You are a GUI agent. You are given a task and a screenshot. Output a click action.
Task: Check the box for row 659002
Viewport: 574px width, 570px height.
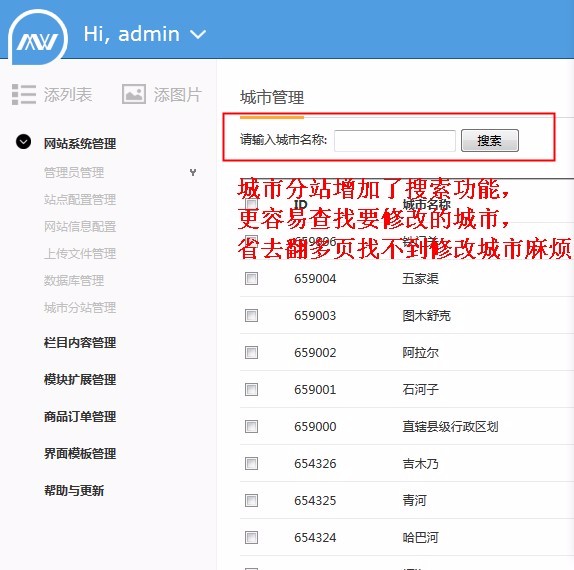coord(251,353)
